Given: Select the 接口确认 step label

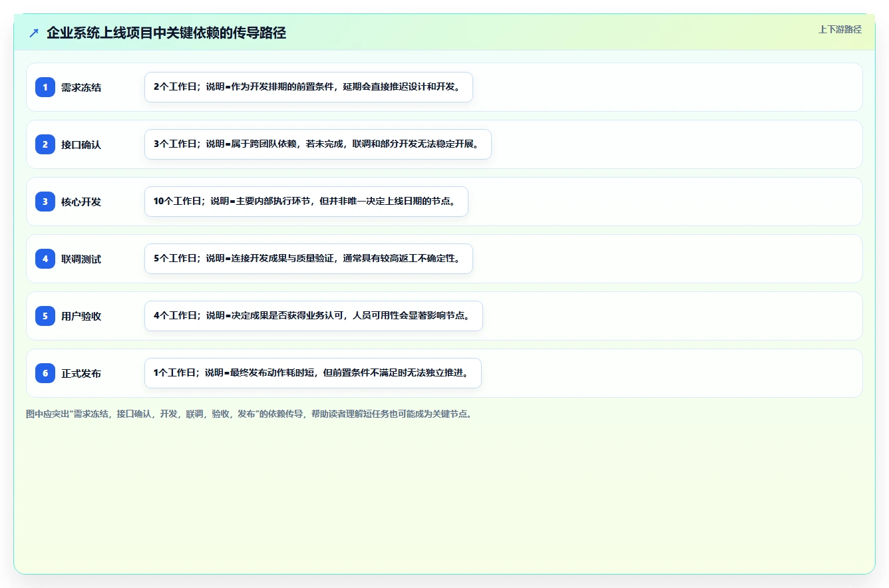Looking at the screenshot, I should [81, 145].
